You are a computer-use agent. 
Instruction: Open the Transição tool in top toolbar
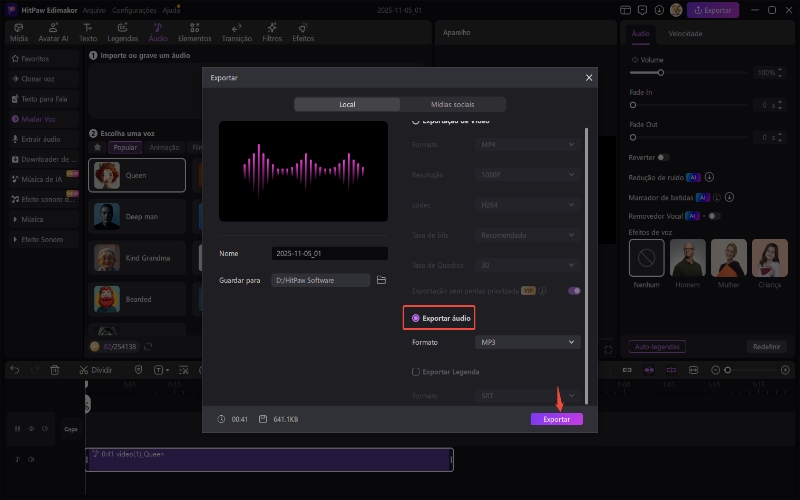pyautogui.click(x=238, y=32)
